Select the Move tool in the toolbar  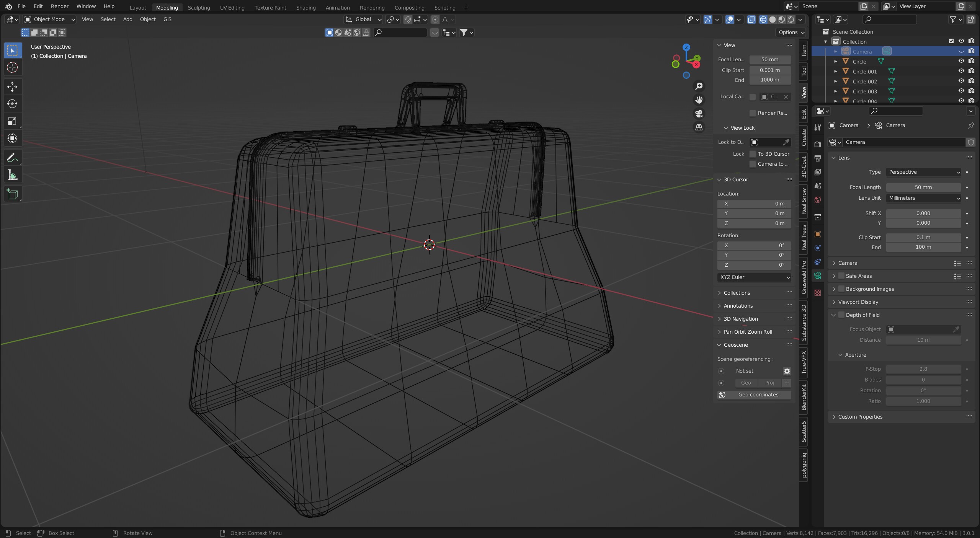pyautogui.click(x=12, y=87)
